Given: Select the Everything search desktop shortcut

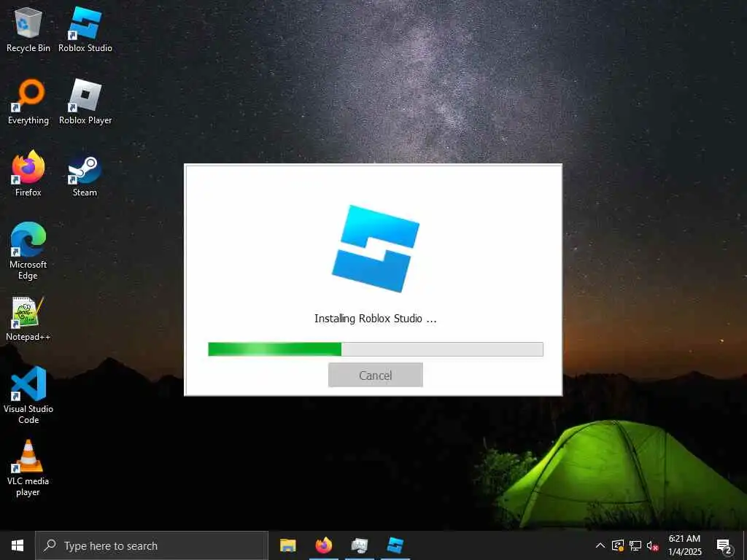Looking at the screenshot, I should point(28,102).
